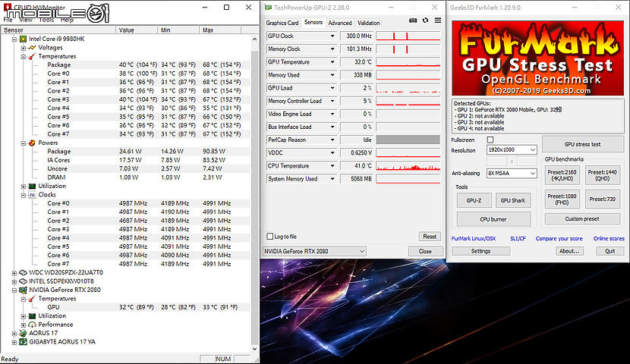630x364 pixels.
Task: Click CPU Utilization icon in HWMonitor
Action: click(32, 187)
